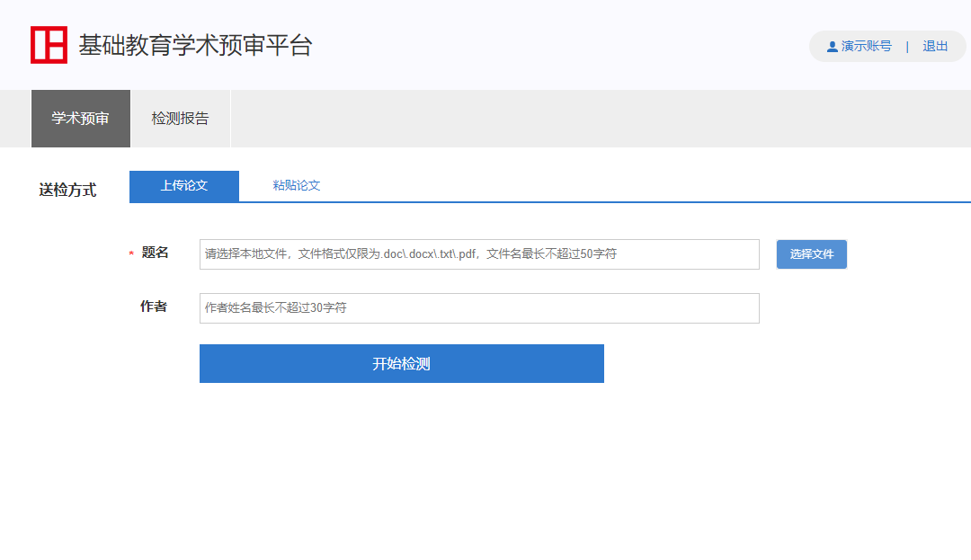971x560 pixels.
Task: Start detection with the 开始检测 button
Action: [x=402, y=364]
